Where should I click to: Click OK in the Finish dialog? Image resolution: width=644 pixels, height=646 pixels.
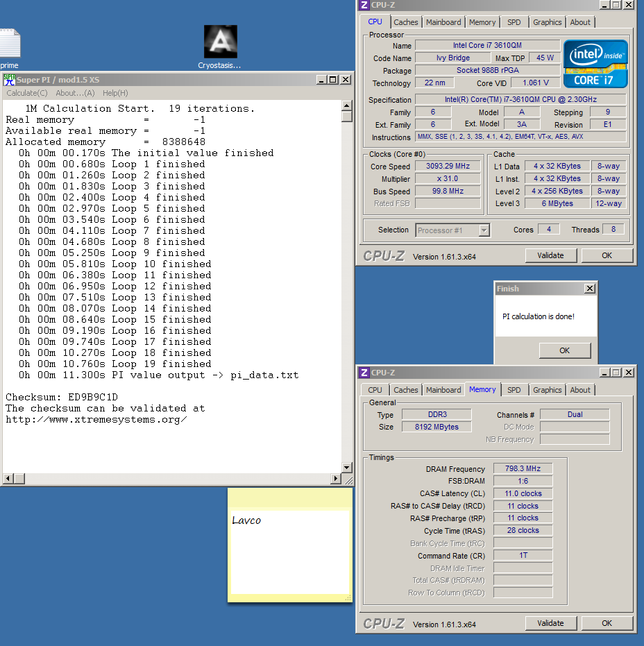pyautogui.click(x=564, y=350)
